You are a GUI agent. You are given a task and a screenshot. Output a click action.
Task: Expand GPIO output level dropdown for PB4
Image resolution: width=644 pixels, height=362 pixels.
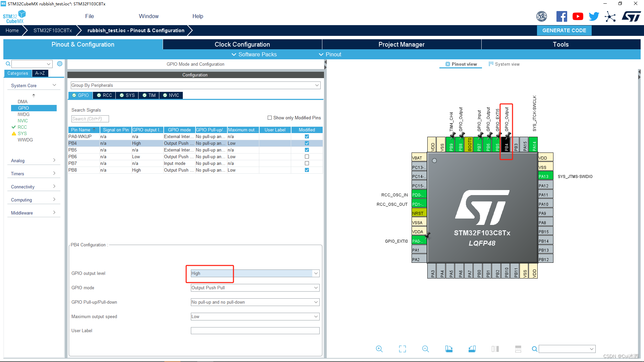317,273
